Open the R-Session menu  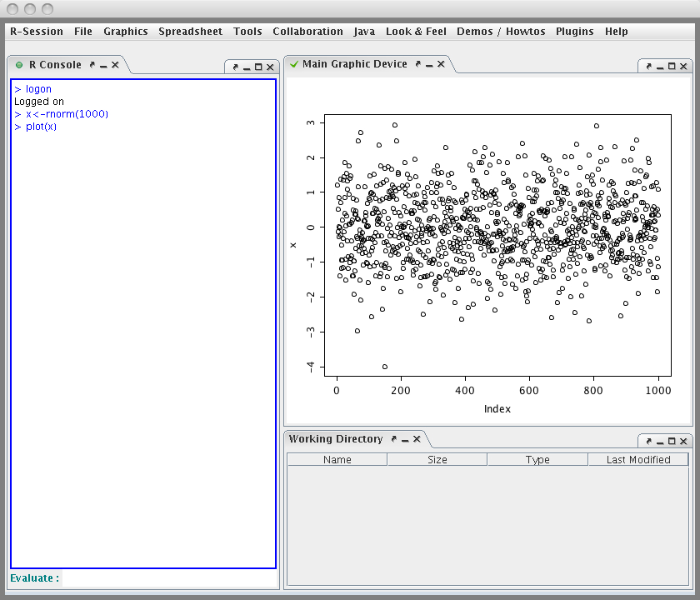[x=37, y=32]
